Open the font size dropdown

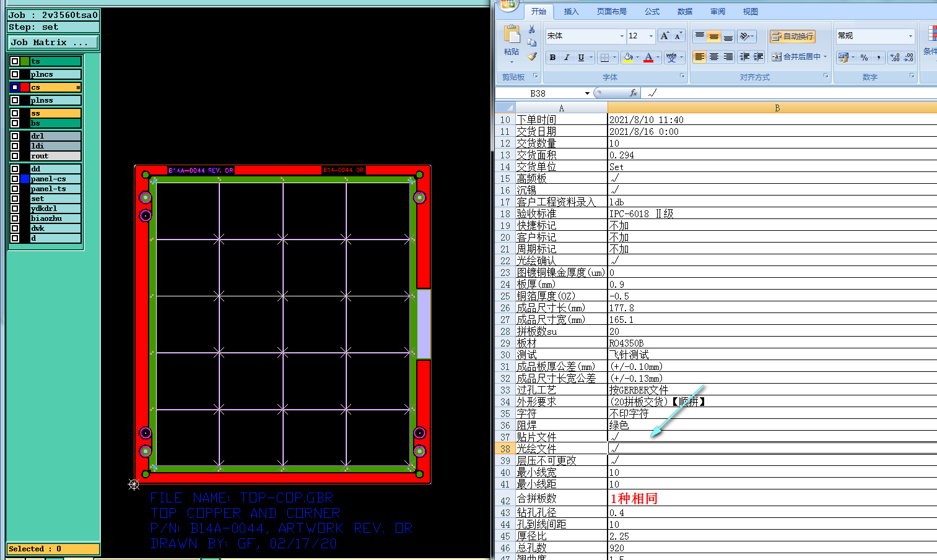[651, 37]
